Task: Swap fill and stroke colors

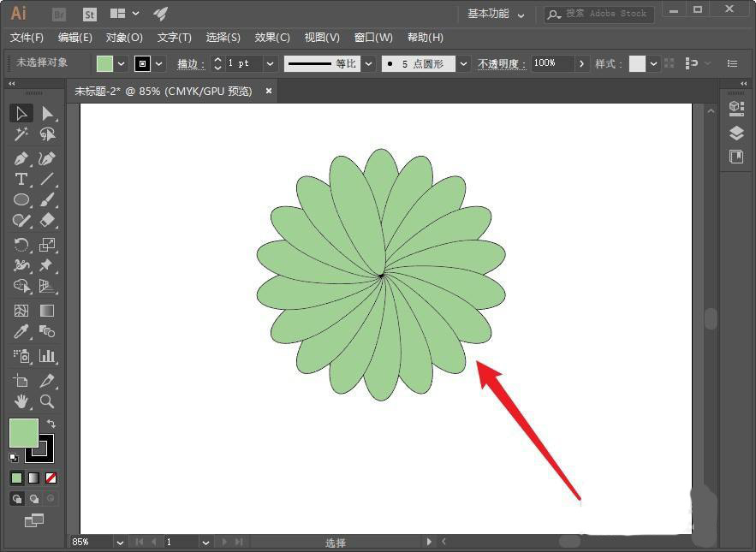Action: 51,424
